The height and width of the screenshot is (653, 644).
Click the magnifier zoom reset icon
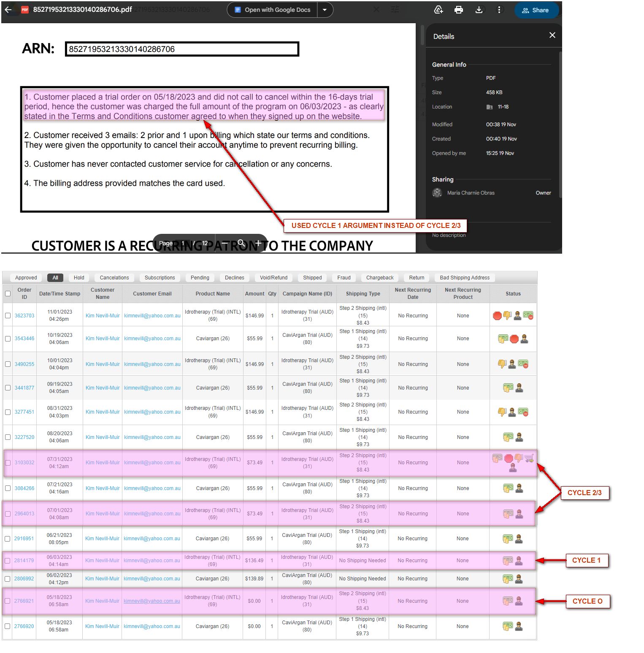pos(241,243)
